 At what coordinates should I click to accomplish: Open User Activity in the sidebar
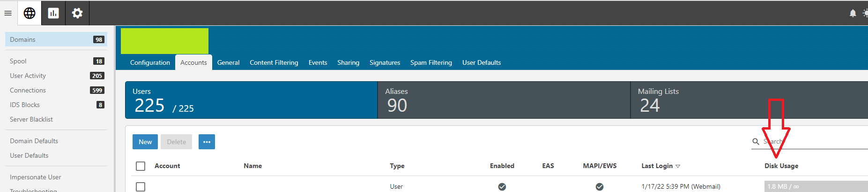coord(28,76)
